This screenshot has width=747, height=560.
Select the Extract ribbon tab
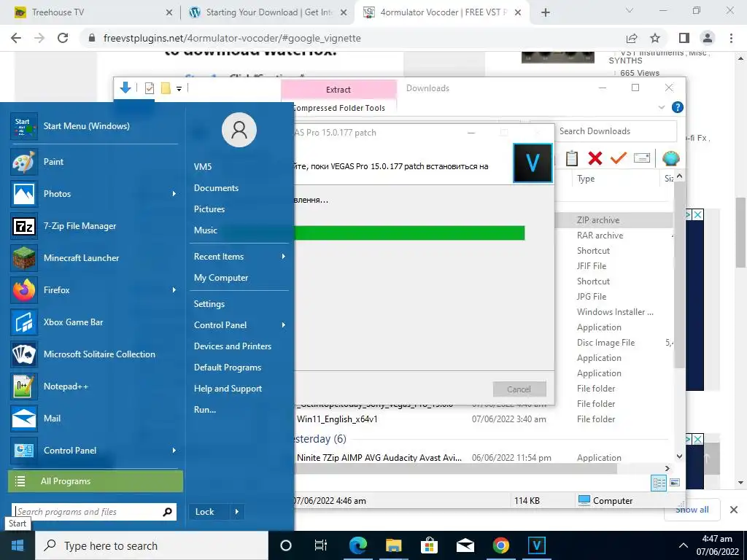point(338,90)
